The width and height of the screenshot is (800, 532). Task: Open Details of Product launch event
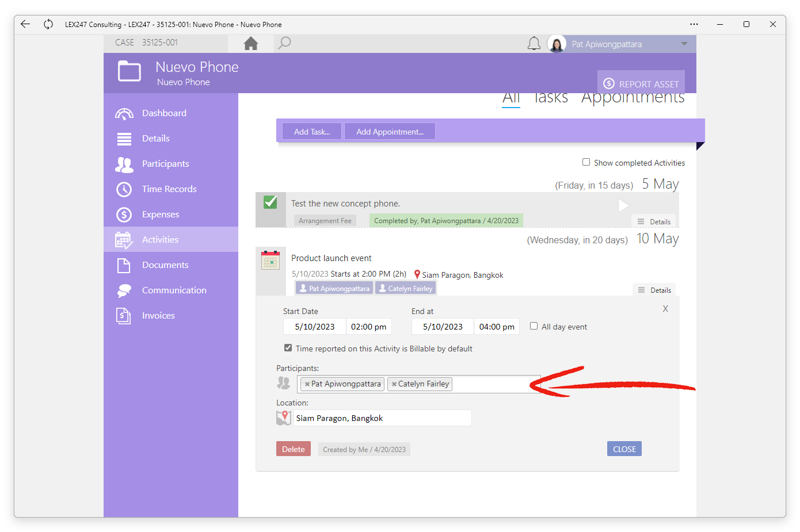[655, 290]
